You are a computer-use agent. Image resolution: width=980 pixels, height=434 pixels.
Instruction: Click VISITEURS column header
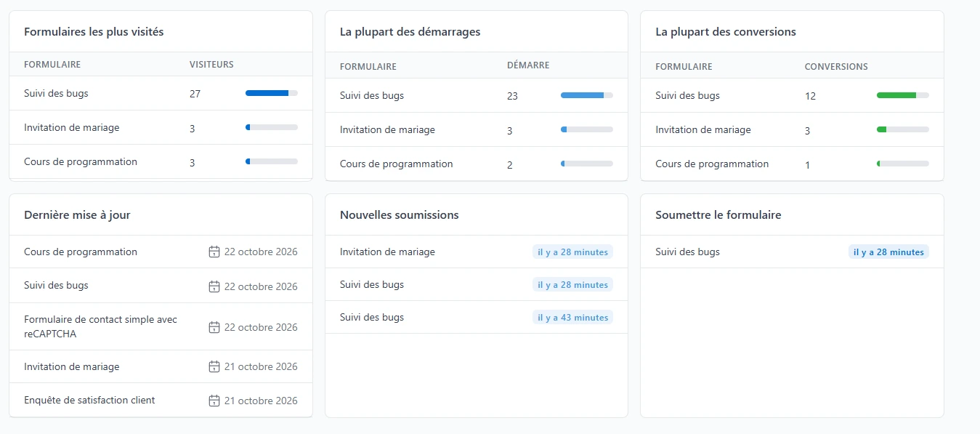click(211, 64)
